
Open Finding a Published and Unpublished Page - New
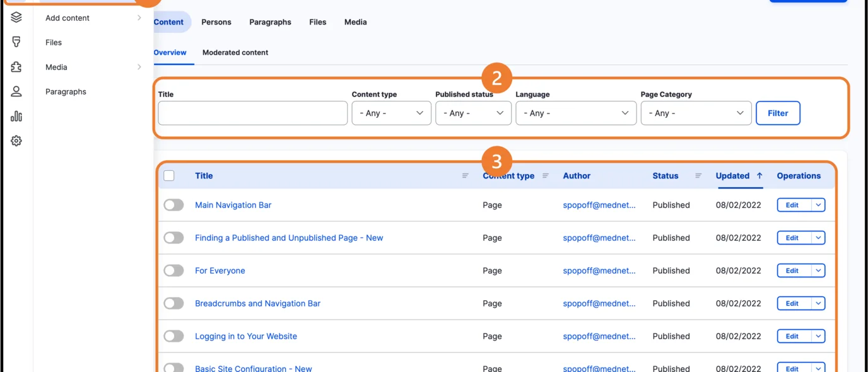coord(289,238)
